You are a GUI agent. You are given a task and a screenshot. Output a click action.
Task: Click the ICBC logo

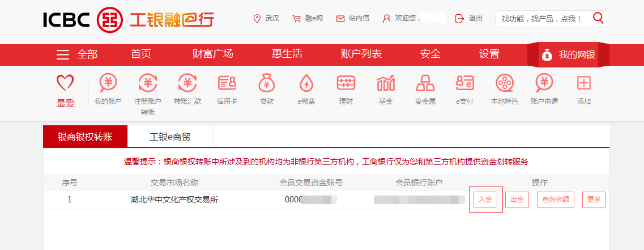[129, 19]
